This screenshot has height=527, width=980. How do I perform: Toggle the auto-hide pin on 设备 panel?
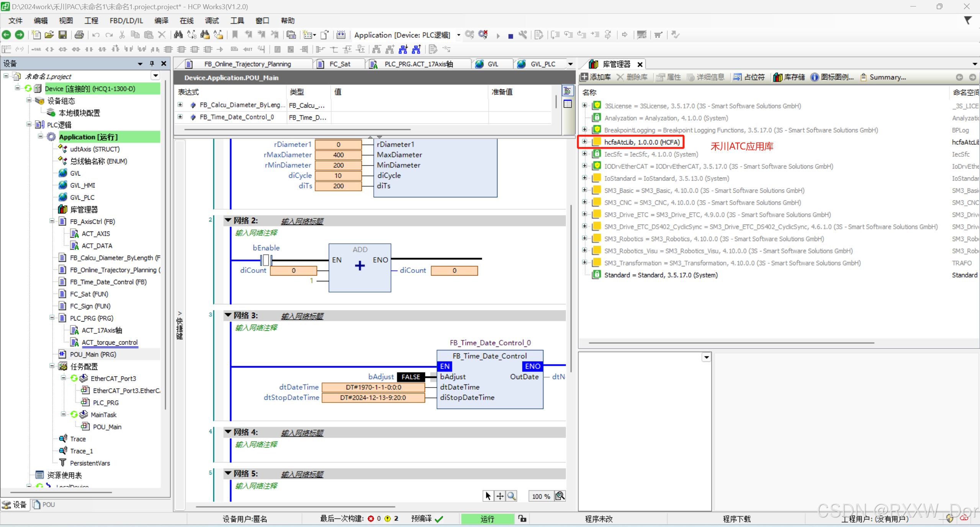click(152, 63)
